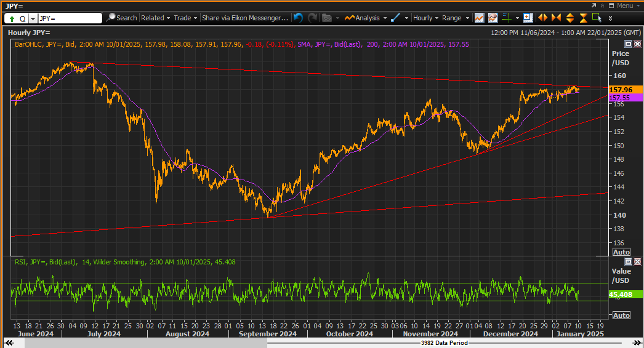Click the horizontal compress arrows icon
The height and width of the screenshot is (348, 644).
click(x=556, y=18)
